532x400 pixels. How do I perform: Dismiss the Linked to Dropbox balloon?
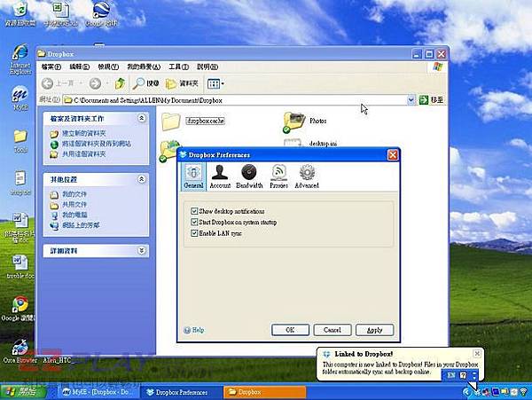pyautogui.click(x=477, y=354)
